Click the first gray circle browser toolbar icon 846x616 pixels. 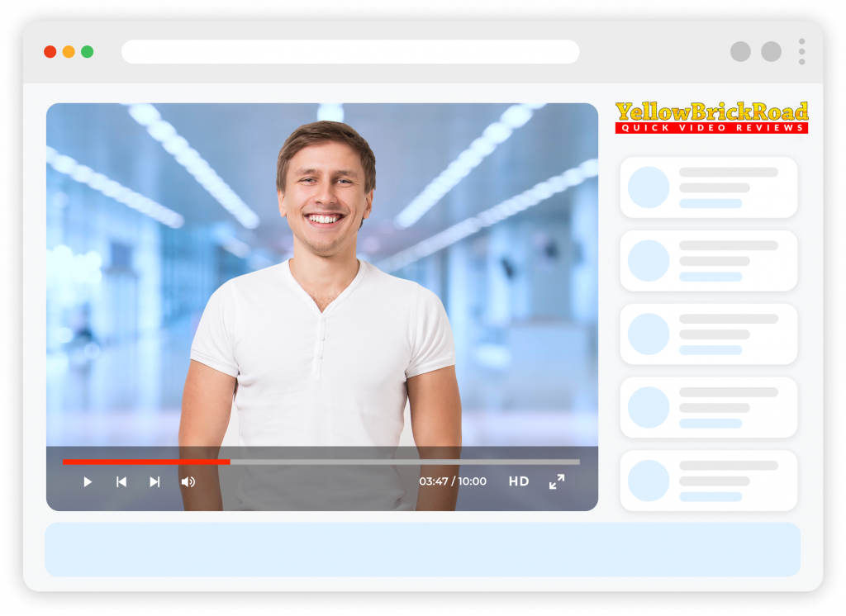740,52
